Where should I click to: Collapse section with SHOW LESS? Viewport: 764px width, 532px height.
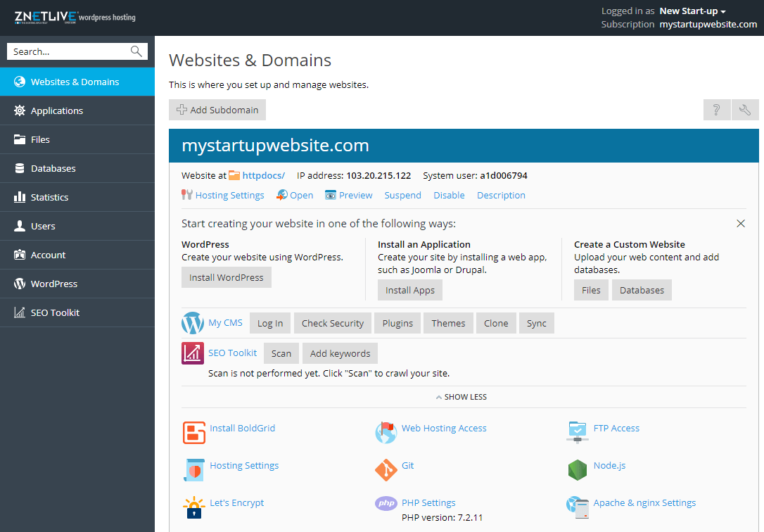pyautogui.click(x=461, y=397)
